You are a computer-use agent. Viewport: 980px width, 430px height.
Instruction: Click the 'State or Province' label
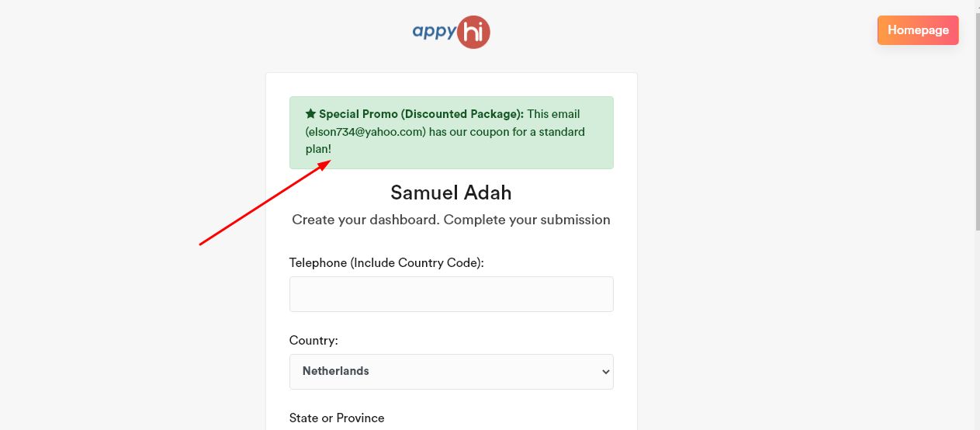click(x=337, y=418)
